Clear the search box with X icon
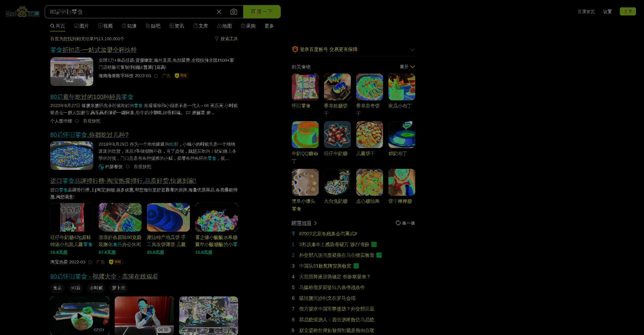644x335 pixels. (219, 12)
